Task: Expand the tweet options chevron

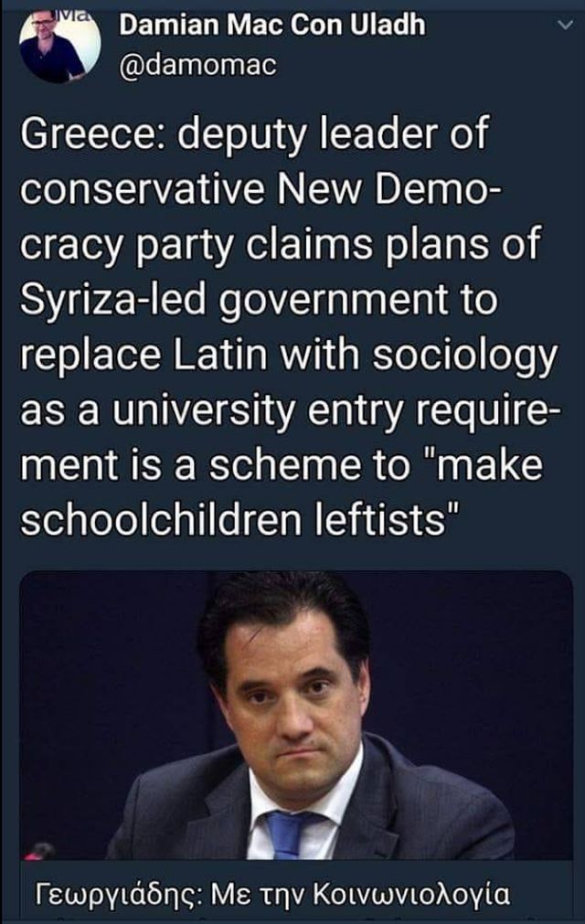Action: pos(566,25)
